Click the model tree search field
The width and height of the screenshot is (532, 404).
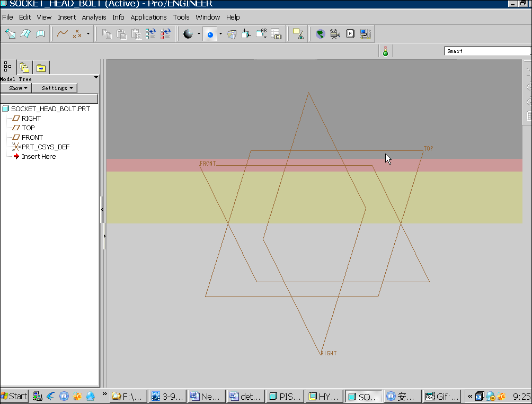(x=49, y=98)
